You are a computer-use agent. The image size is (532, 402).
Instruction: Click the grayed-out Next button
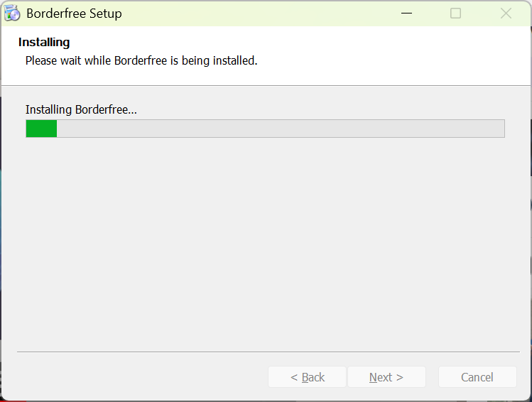coord(386,377)
